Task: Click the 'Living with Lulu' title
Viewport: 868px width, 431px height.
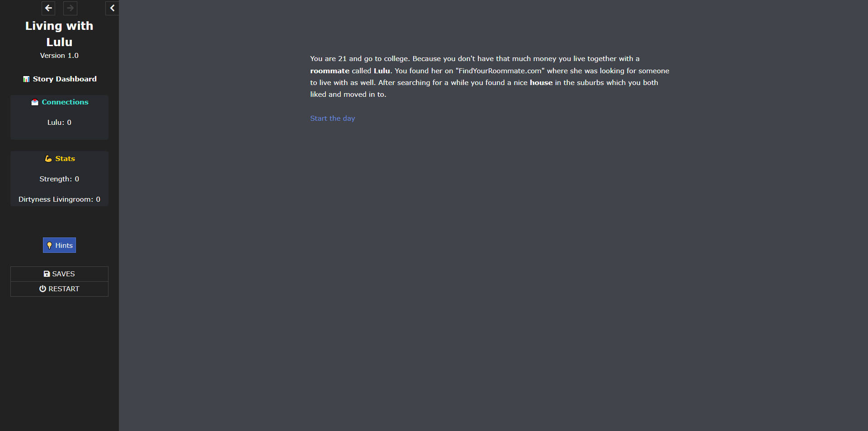Action: coord(59,34)
